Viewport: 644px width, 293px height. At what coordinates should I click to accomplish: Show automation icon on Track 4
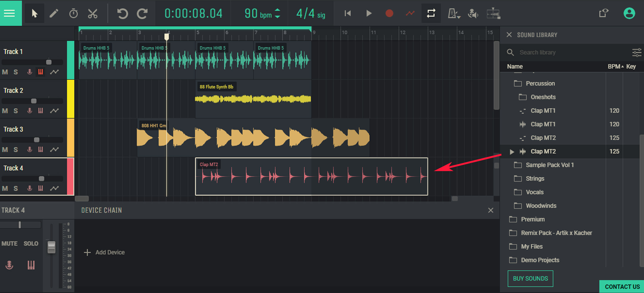(54, 188)
